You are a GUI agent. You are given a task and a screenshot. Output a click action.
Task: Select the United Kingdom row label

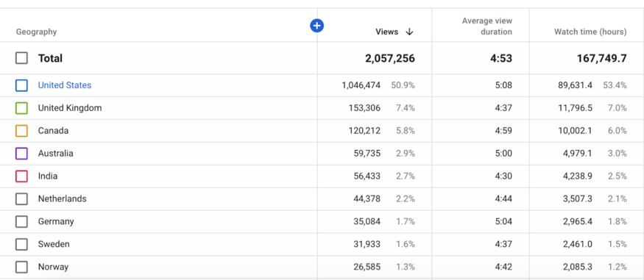point(70,108)
